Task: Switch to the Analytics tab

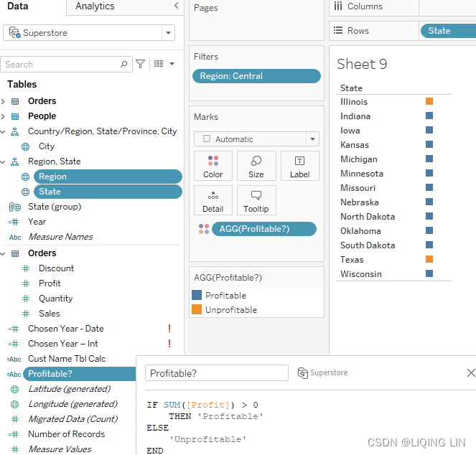Action: (95, 6)
